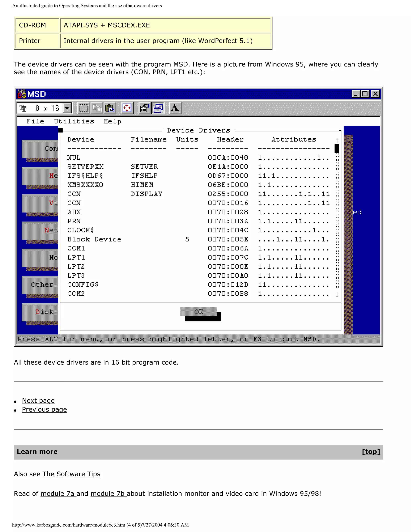The height and width of the screenshot is (532, 411).
Task: Toggle the Full screen toolbar icon
Action: tap(127, 108)
